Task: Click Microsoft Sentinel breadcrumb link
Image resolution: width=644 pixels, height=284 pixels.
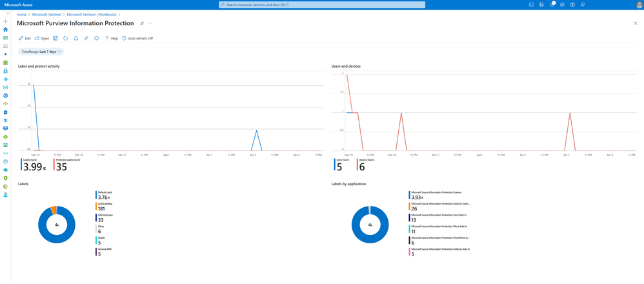Action: click(x=46, y=14)
